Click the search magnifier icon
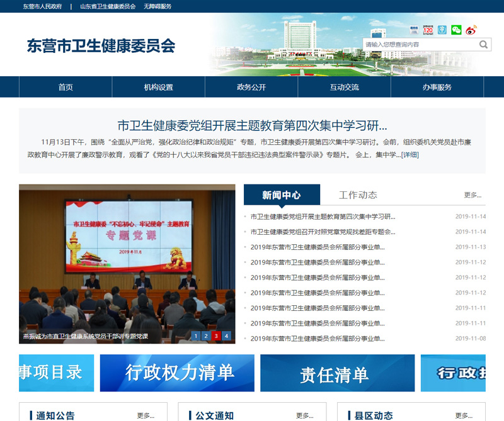 click(483, 44)
